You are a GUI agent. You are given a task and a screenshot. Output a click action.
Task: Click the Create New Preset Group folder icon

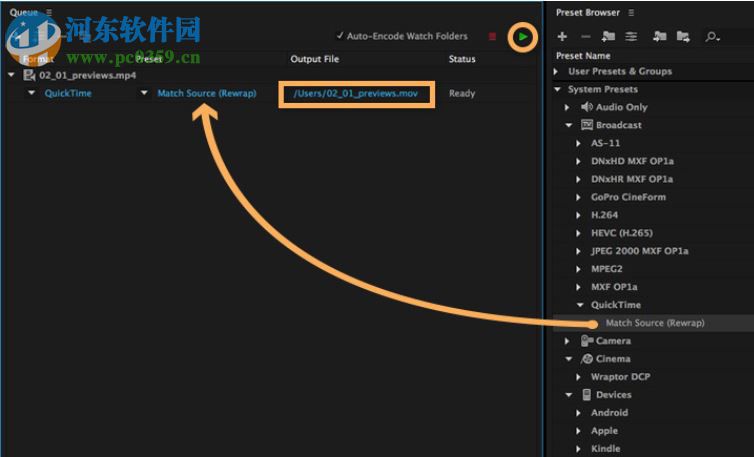(x=608, y=37)
